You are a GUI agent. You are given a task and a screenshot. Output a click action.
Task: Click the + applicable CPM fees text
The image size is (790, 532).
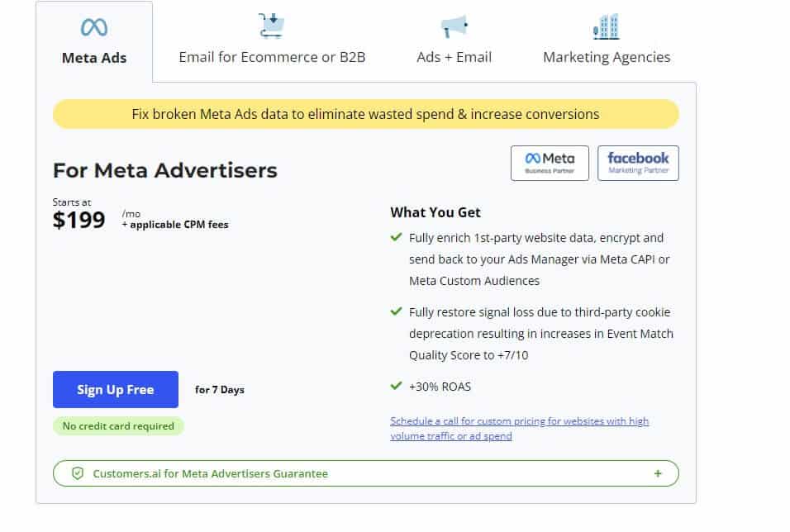pyautogui.click(x=175, y=225)
